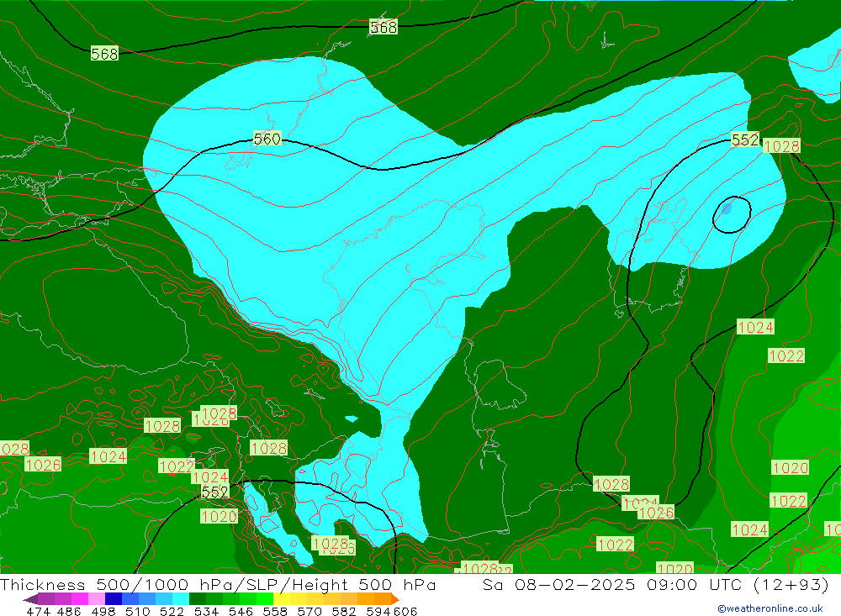
Task: Click the darkest green legend swatch
Action: (x=198, y=599)
